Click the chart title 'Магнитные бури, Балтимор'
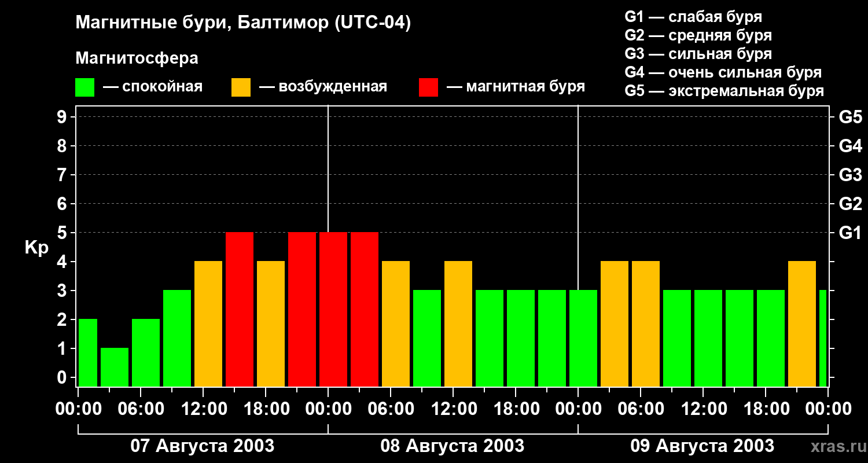This screenshot has height=463, width=868. (x=243, y=23)
